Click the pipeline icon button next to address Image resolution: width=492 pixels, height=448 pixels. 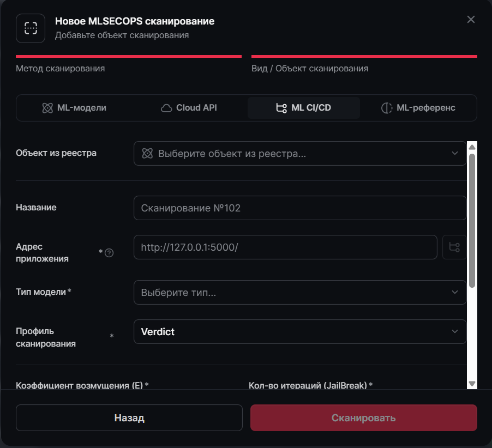coord(454,247)
